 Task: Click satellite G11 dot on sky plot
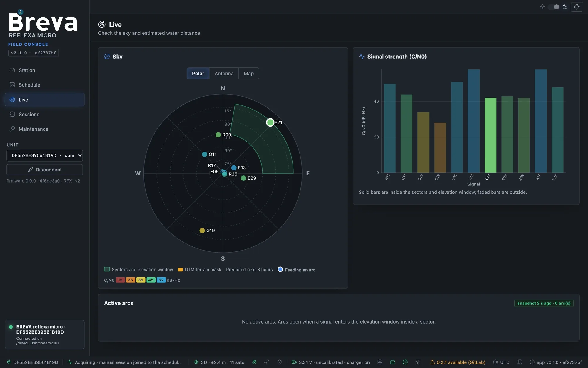click(x=205, y=154)
